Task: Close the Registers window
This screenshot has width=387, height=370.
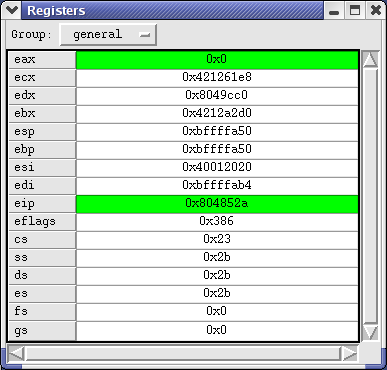Action: 376,11
